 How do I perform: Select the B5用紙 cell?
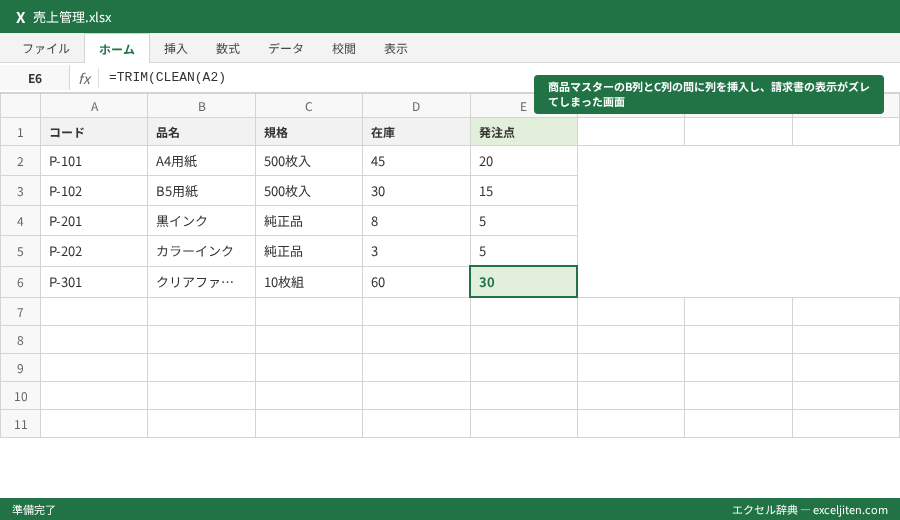(201, 191)
